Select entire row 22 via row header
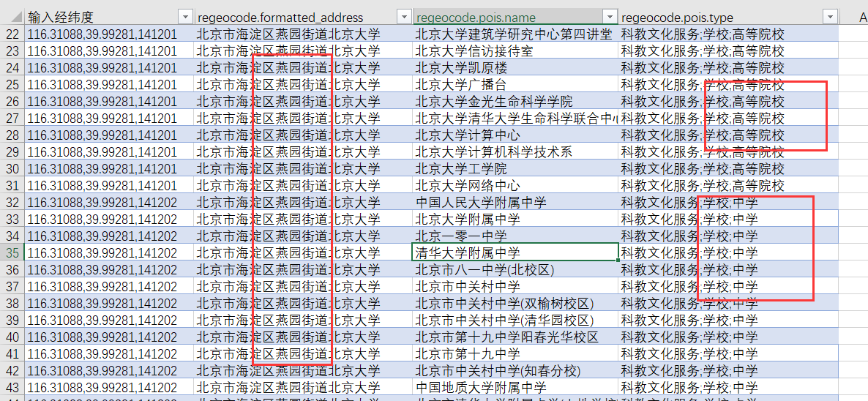The width and height of the screenshot is (868, 401). [x=12, y=34]
